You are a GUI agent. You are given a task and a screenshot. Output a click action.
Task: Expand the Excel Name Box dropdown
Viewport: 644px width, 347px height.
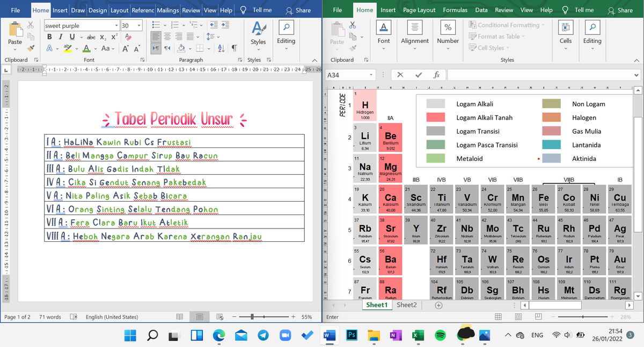371,75
